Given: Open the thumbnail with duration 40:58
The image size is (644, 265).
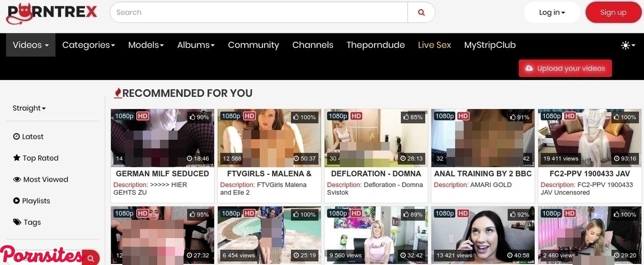Looking at the screenshot, I should 482,235.
